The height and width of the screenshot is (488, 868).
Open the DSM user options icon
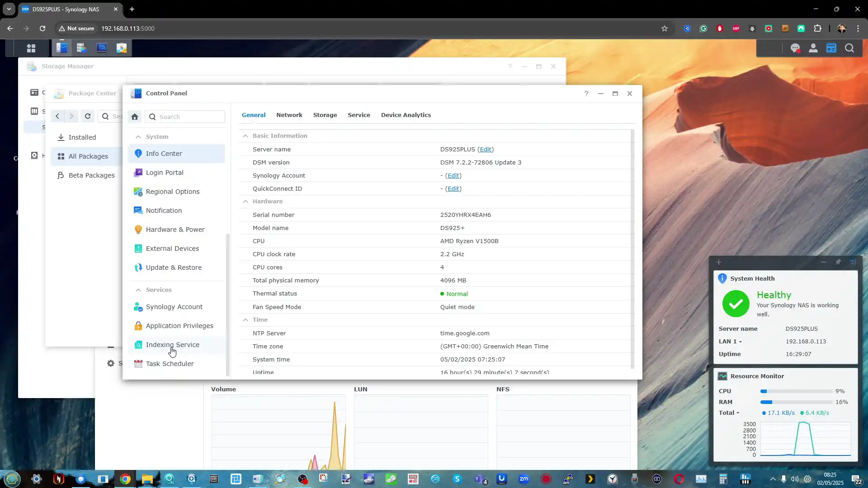click(x=813, y=48)
